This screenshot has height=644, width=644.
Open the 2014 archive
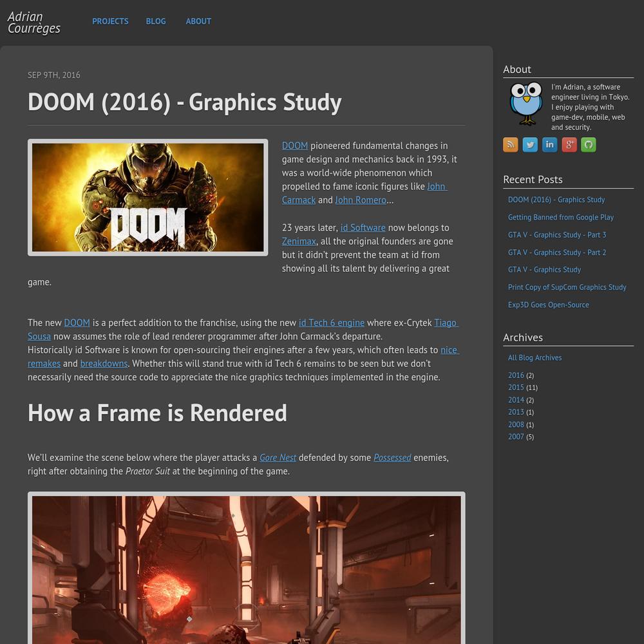pyautogui.click(x=516, y=400)
